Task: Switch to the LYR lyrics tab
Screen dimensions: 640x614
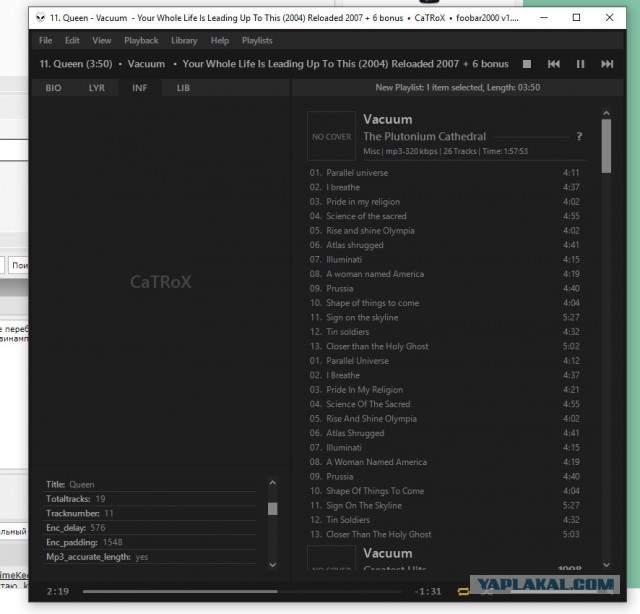Action: tap(97, 88)
